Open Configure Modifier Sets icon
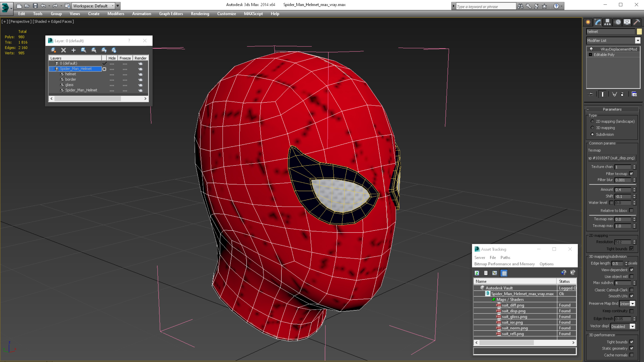Screen dimensions: 644x362 point(634,94)
